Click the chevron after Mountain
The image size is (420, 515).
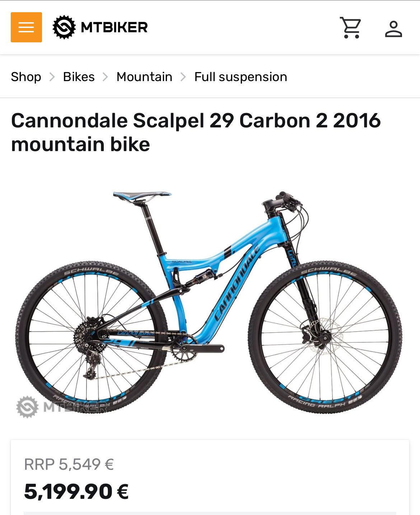(183, 77)
